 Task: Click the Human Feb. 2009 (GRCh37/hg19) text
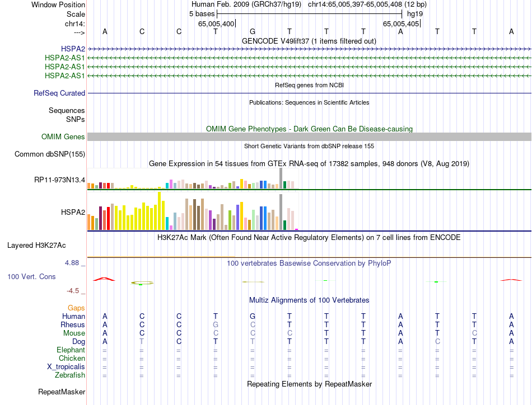pyautogui.click(x=246, y=4)
